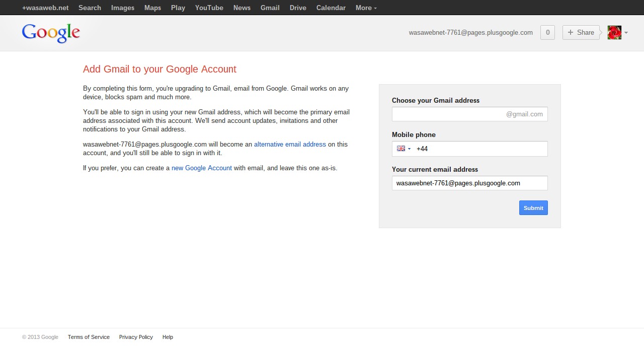The height and width of the screenshot is (346, 644).
Task: Go to Search in the top bar
Action: [x=90, y=8]
